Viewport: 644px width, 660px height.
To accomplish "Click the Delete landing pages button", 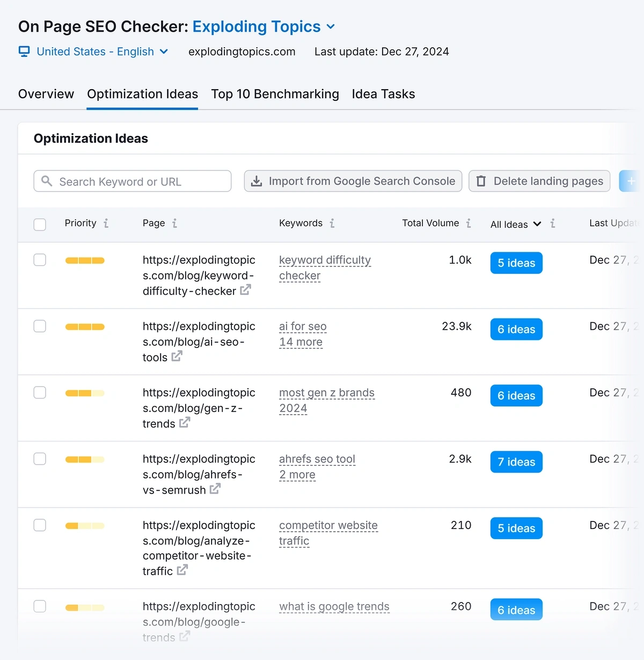I will click(x=539, y=181).
